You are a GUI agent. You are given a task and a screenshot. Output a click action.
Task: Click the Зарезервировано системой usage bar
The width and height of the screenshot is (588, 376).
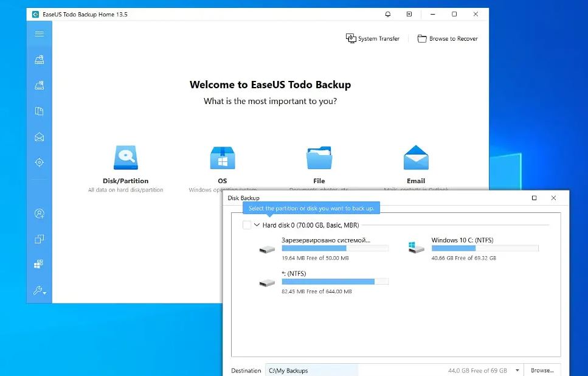[335, 248]
